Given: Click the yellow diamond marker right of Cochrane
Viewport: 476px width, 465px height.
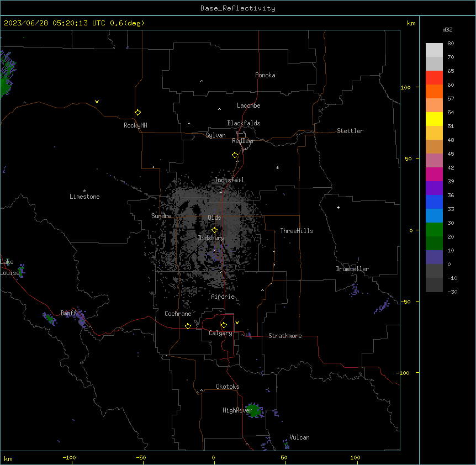Looking at the screenshot, I should [x=188, y=326].
